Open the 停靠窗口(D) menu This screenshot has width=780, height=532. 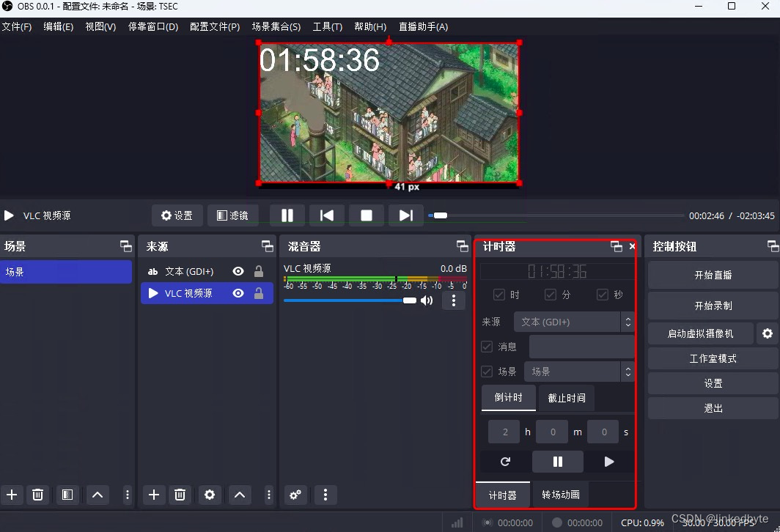(153, 27)
